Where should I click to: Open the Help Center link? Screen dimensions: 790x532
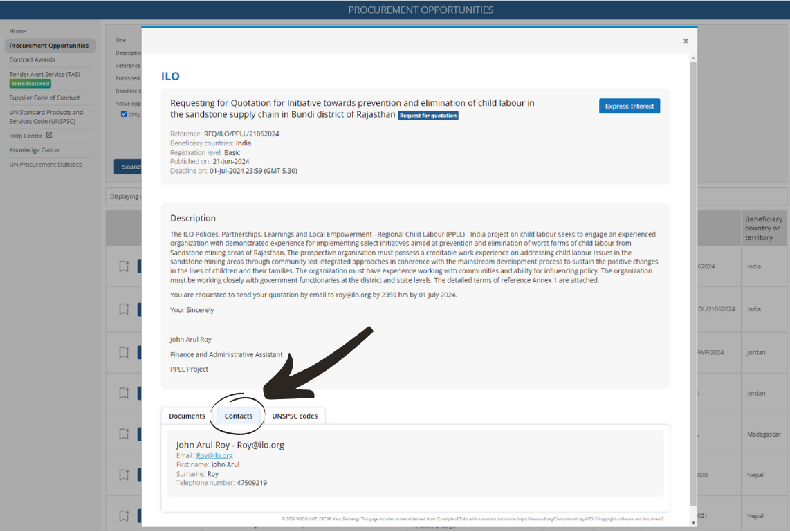[x=26, y=136]
